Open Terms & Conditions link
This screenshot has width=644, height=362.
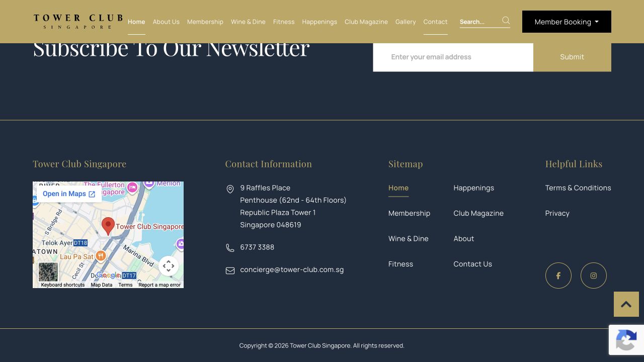(578, 188)
